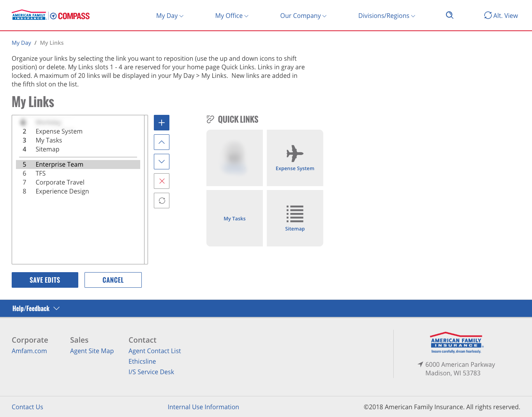This screenshot has height=417, width=532.
Task: Select Enterprise Team in the list
Action: pyautogui.click(x=78, y=164)
